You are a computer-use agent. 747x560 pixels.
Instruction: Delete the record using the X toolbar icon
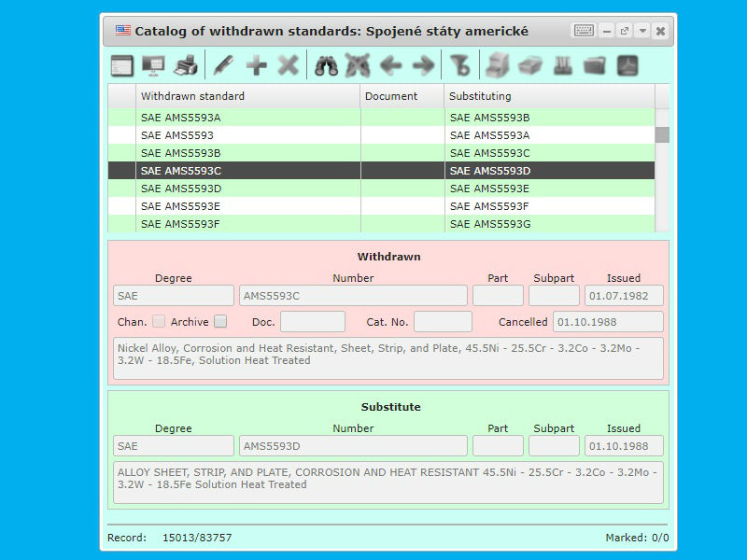[289, 65]
